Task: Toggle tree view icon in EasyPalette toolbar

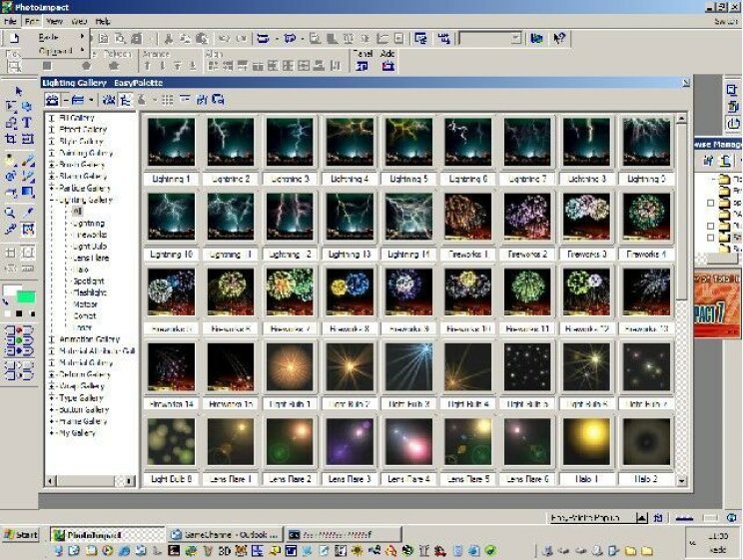Action: [x=125, y=100]
